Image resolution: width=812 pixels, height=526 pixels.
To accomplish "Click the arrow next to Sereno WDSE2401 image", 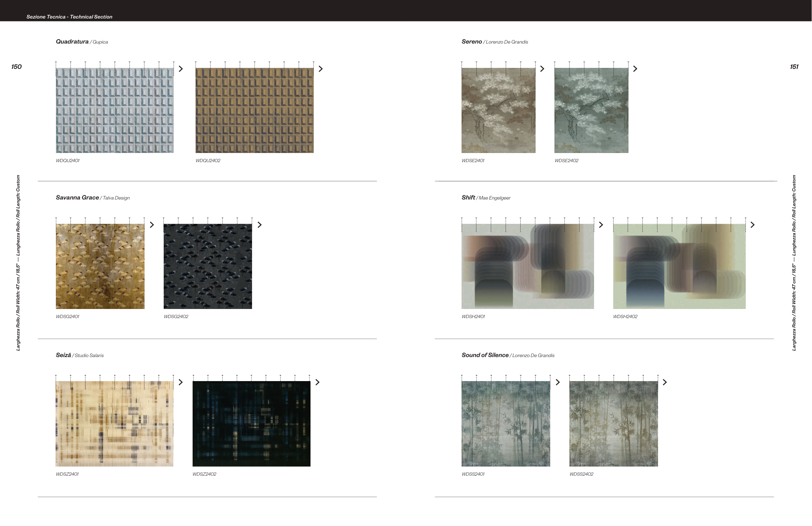I will coord(542,69).
